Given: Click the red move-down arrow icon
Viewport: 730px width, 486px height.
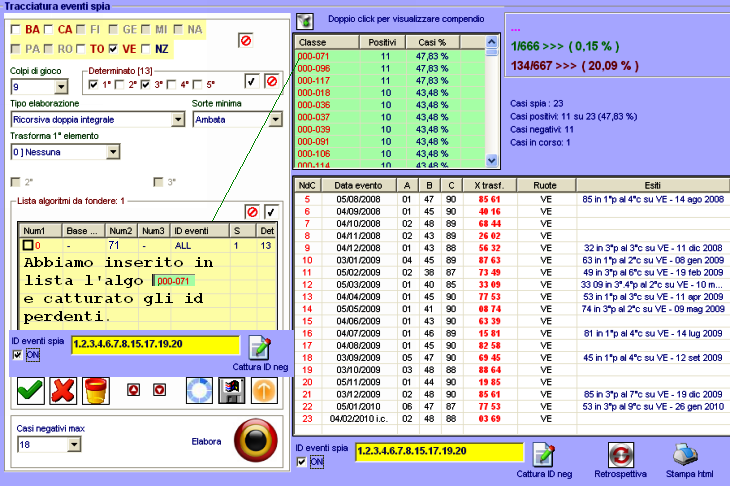Looking at the screenshot, I should tap(160, 390).
